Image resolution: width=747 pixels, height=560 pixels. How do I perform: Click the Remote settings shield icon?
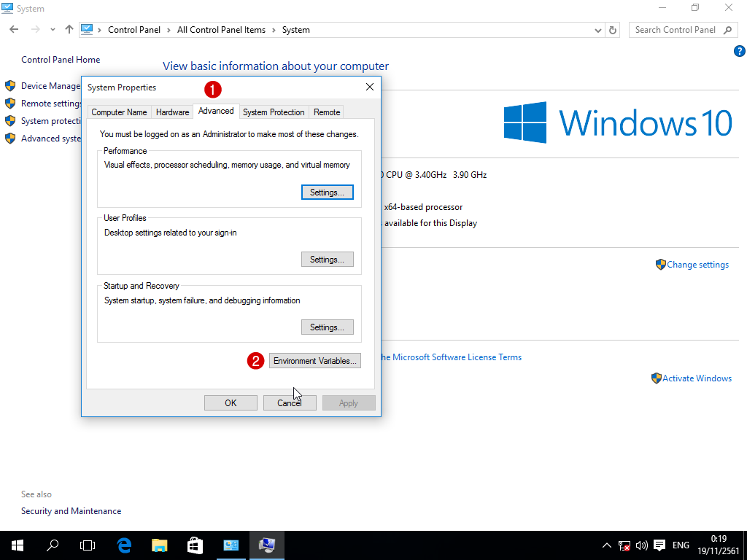[x=10, y=104]
